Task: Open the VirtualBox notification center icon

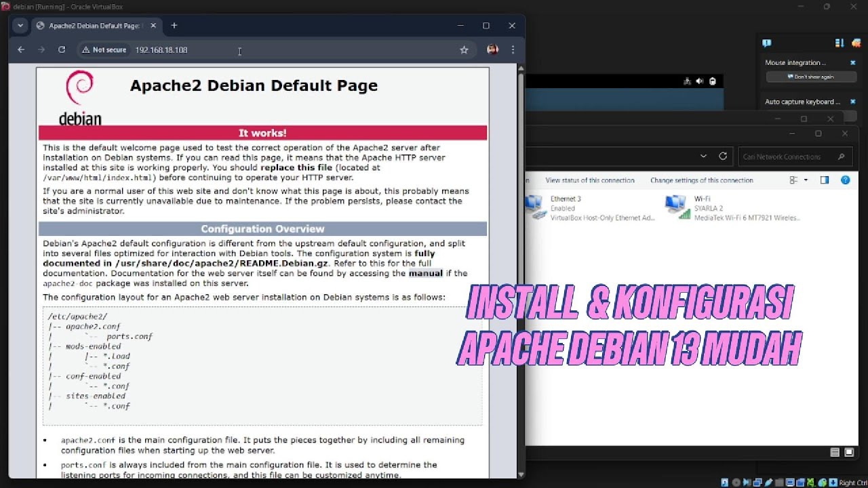Action: (767, 43)
